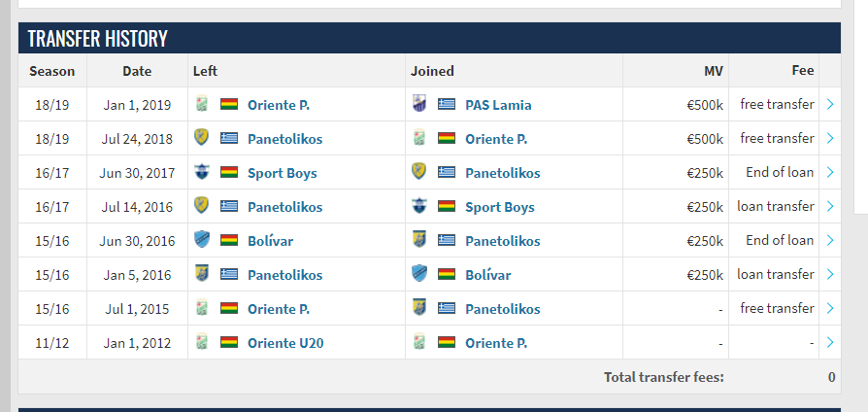Click PAS Lamia club crest icon
The height and width of the screenshot is (412, 868).
[x=419, y=105]
